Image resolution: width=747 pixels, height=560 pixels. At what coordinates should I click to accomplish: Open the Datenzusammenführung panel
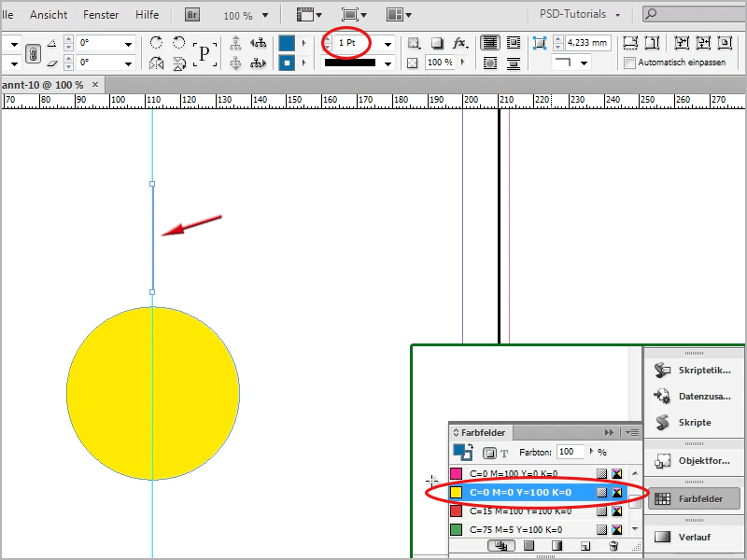pos(694,396)
